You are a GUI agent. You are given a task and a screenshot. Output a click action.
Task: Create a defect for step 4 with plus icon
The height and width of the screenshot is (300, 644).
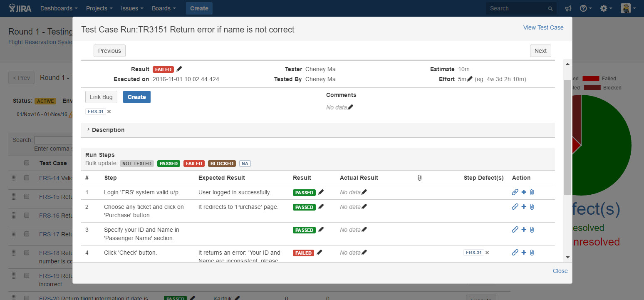tap(524, 253)
